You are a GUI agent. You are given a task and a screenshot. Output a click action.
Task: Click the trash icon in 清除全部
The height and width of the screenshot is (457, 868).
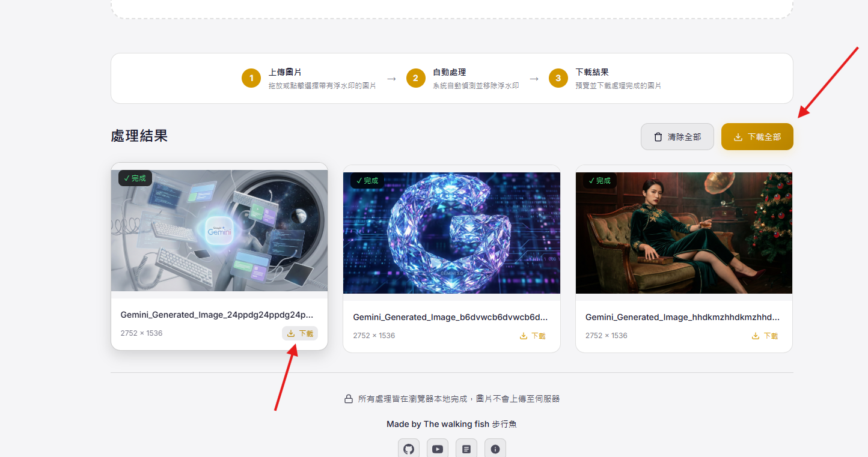[x=658, y=137]
